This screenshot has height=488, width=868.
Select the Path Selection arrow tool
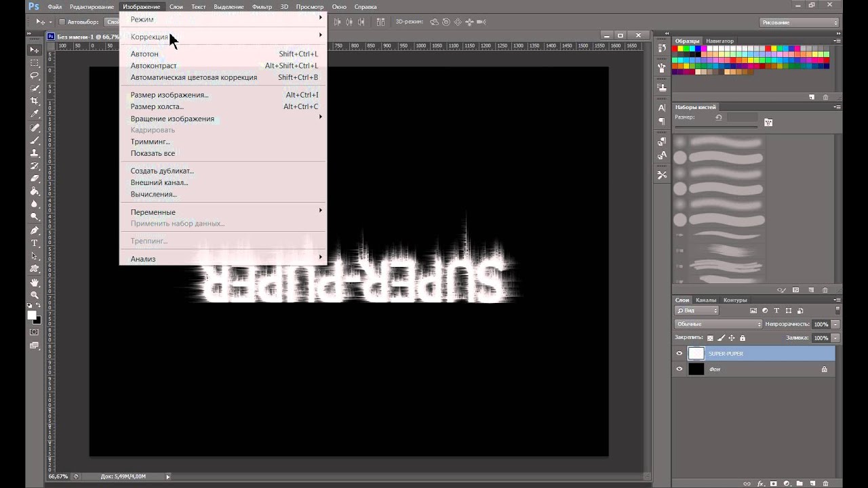coord(35,256)
